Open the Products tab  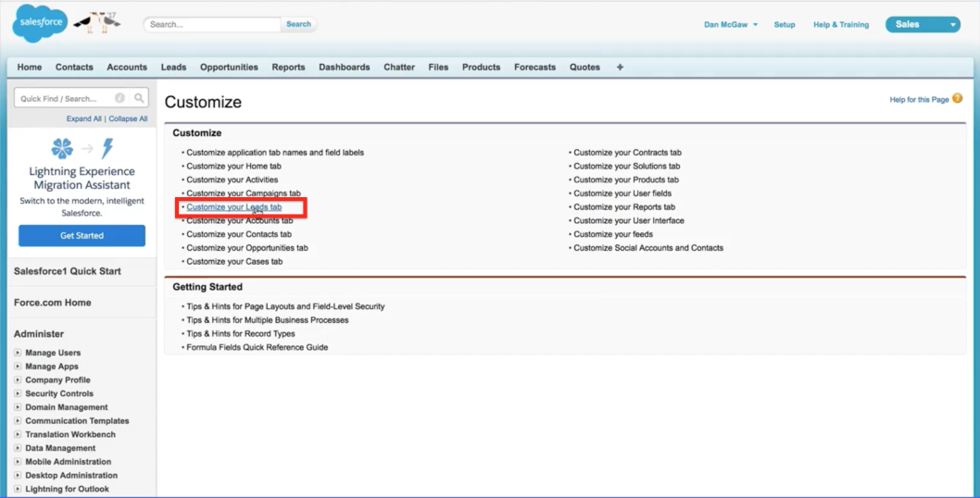[482, 67]
